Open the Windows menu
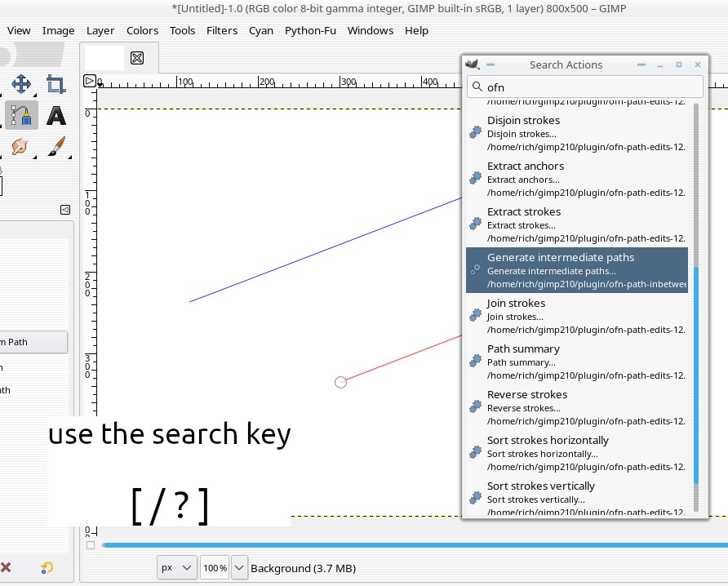Screen dimensions: 728x586 [371, 31]
